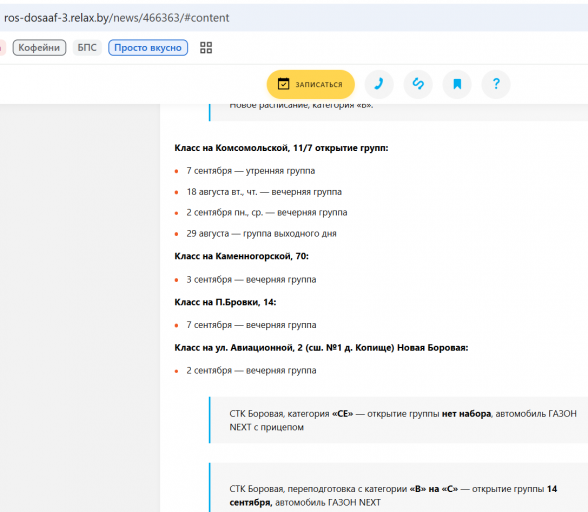Viewport: 588px width, 512px height.
Task: Click the Записаться booking button
Action: click(x=310, y=84)
